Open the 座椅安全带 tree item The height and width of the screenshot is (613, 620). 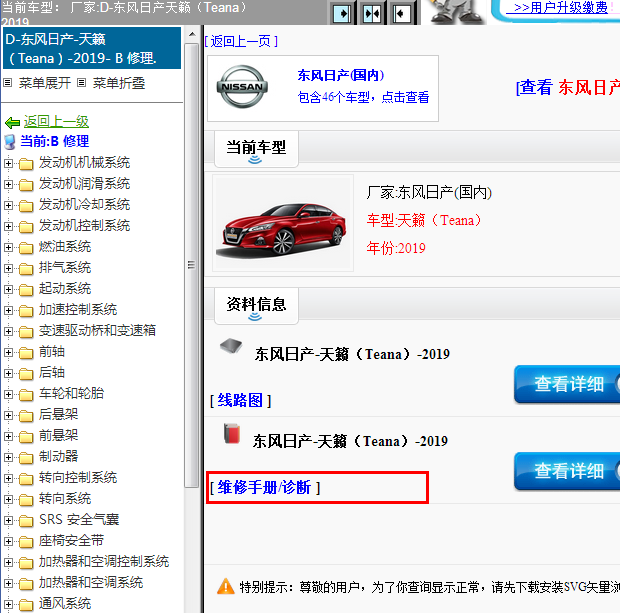(x=72, y=540)
